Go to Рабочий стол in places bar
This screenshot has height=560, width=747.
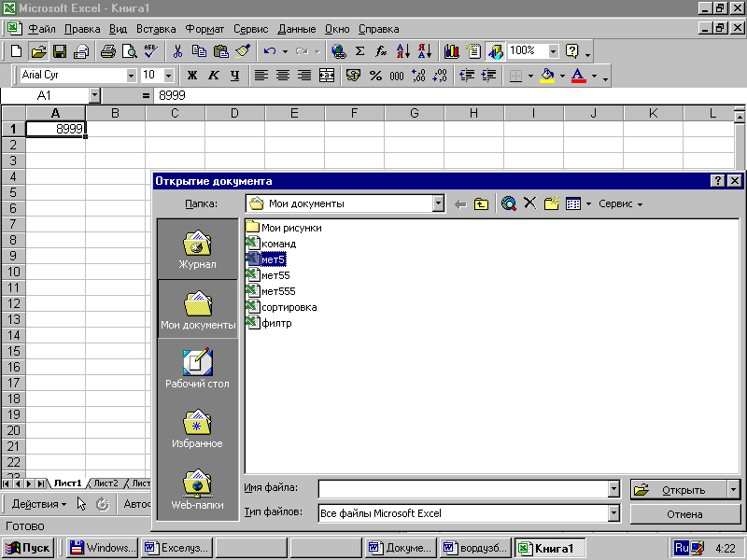197,369
